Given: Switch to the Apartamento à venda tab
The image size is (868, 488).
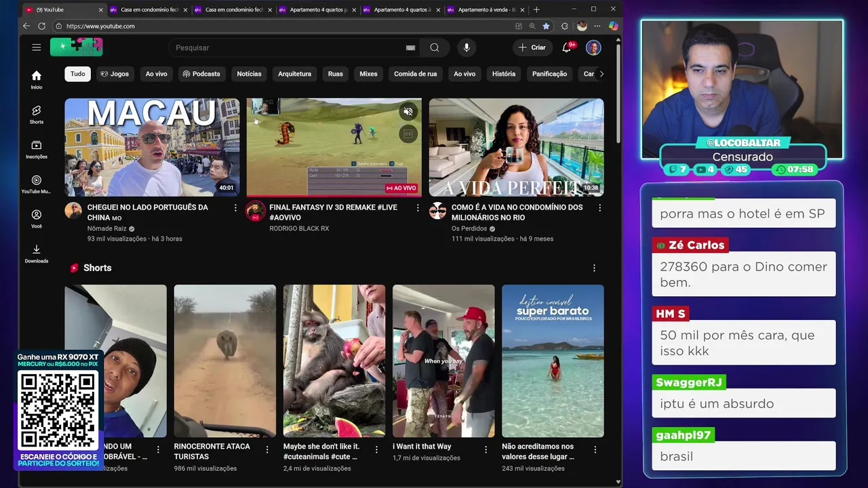Looking at the screenshot, I should point(486,9).
